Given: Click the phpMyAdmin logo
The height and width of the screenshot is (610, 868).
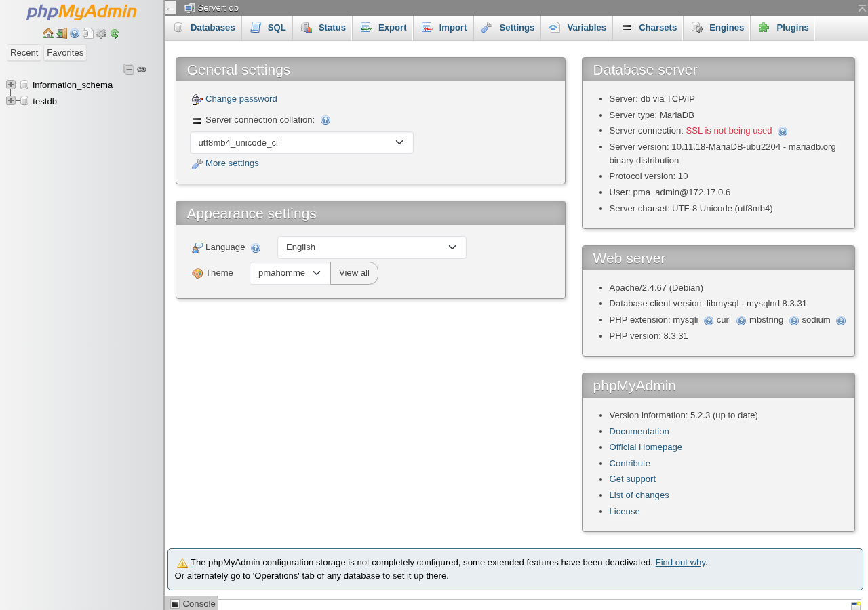Looking at the screenshot, I should [81, 12].
